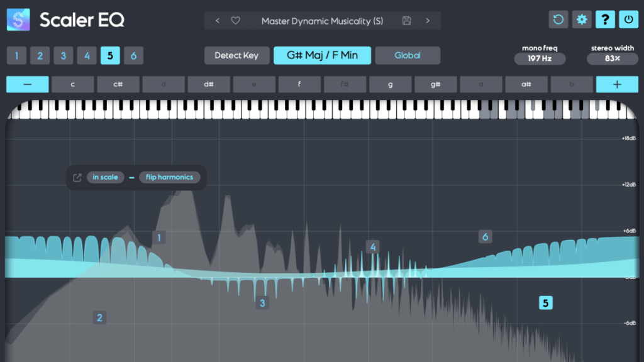644x362 pixels.
Task: Select EQ node 2 on the graph
Action: tap(99, 317)
